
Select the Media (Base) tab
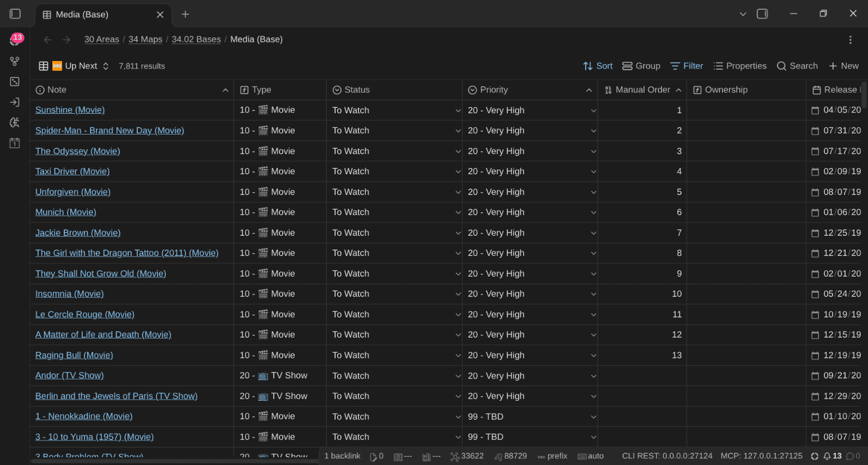pos(104,15)
